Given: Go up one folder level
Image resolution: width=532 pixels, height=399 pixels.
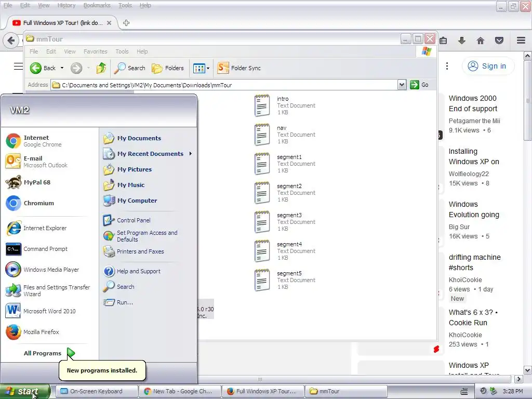Looking at the screenshot, I should [x=101, y=68].
